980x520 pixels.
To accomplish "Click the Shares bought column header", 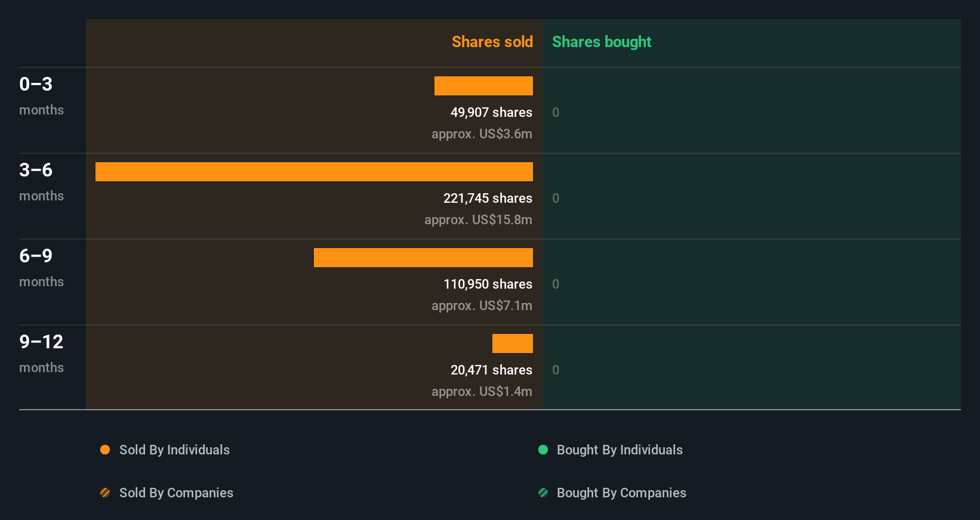I will coord(602,42).
